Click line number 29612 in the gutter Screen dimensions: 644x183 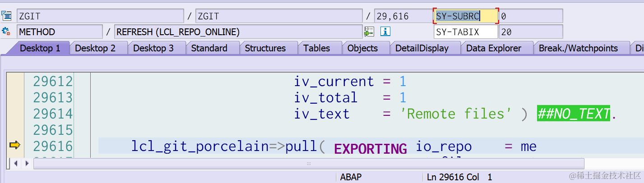[x=53, y=82]
